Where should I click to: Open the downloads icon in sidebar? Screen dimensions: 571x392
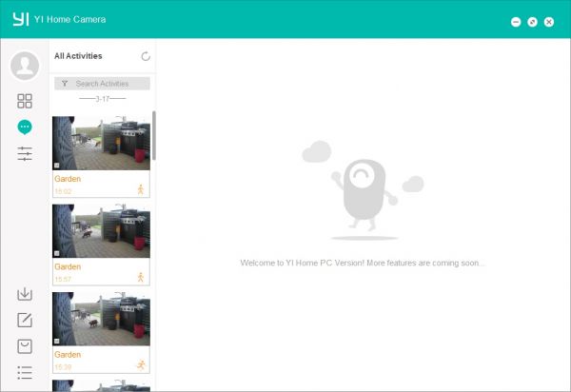(25, 294)
